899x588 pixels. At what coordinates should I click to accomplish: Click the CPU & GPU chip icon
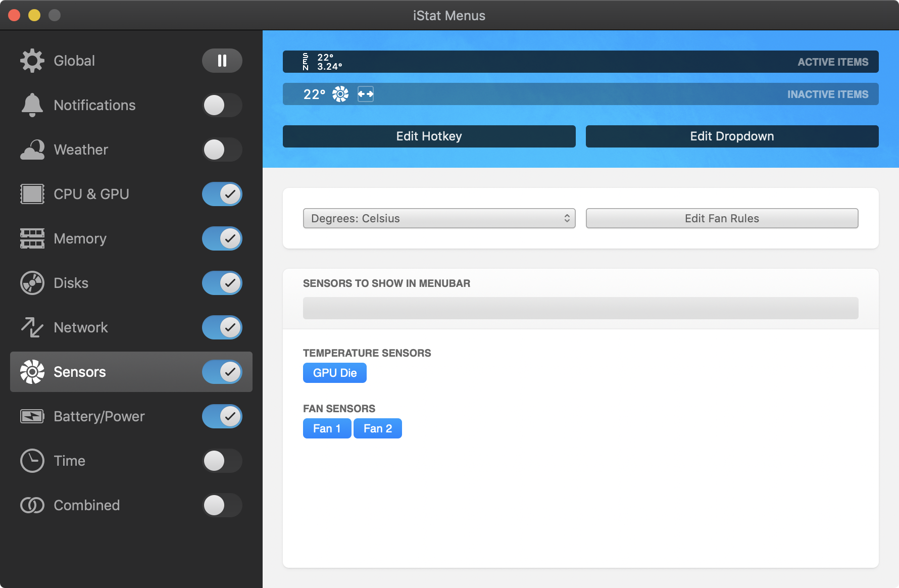pos(32,194)
